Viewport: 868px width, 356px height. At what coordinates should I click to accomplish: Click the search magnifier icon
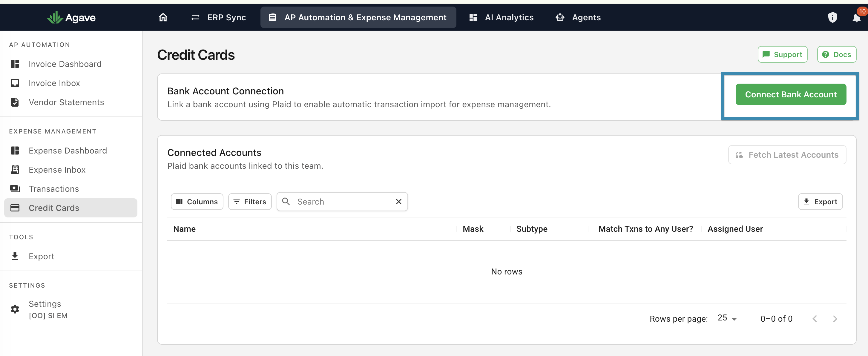point(286,201)
